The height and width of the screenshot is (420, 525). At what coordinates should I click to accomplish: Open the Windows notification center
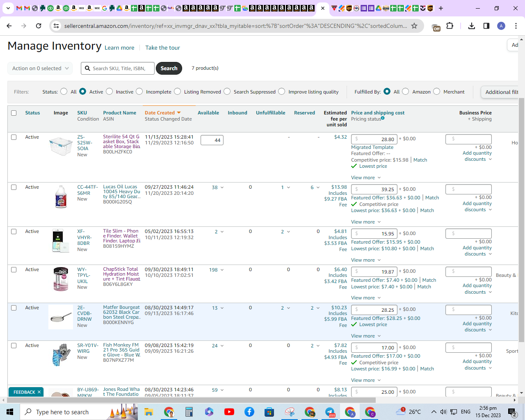coord(512,412)
